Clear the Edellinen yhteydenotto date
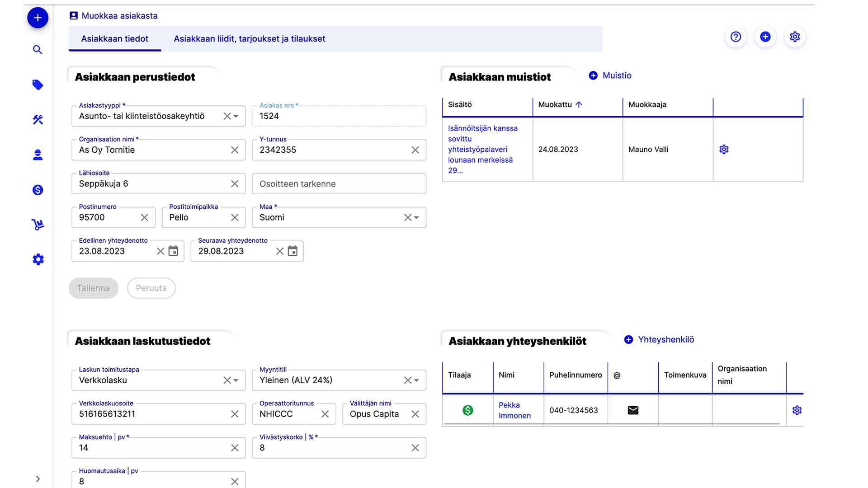868x488 pixels. pos(160,251)
